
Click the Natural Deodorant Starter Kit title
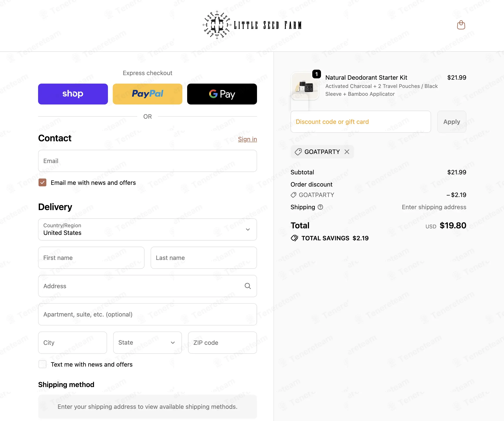(x=366, y=77)
